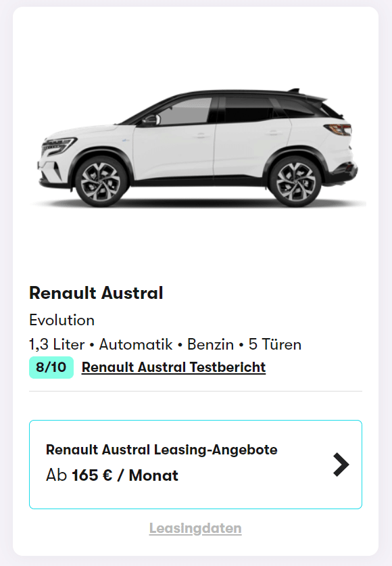Click the car's red taillight
Image resolution: width=392 pixels, height=566 pixels.
point(338,129)
